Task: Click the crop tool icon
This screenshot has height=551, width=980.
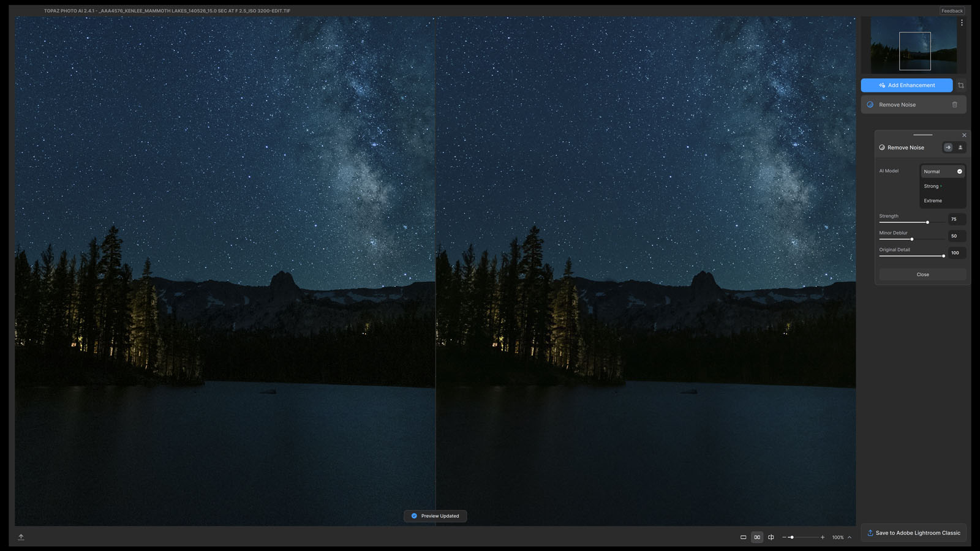Action: coord(960,86)
